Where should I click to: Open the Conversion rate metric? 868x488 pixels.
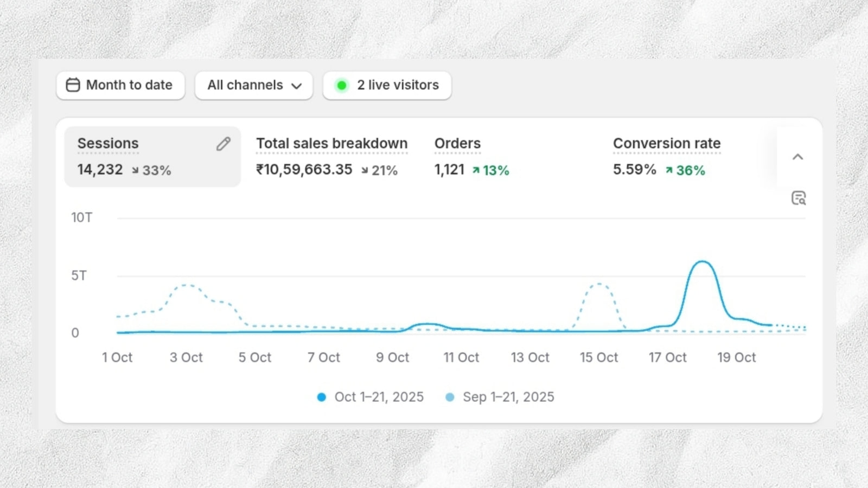[x=666, y=144]
